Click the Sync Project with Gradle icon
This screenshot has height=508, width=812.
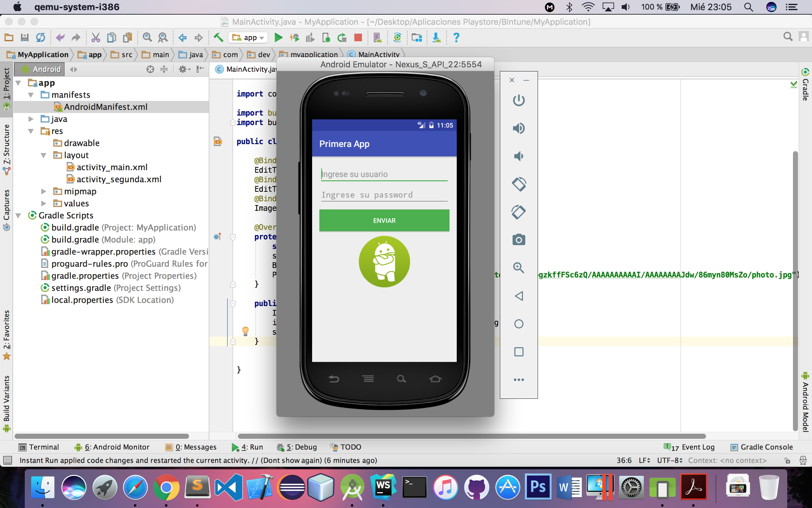[397, 38]
